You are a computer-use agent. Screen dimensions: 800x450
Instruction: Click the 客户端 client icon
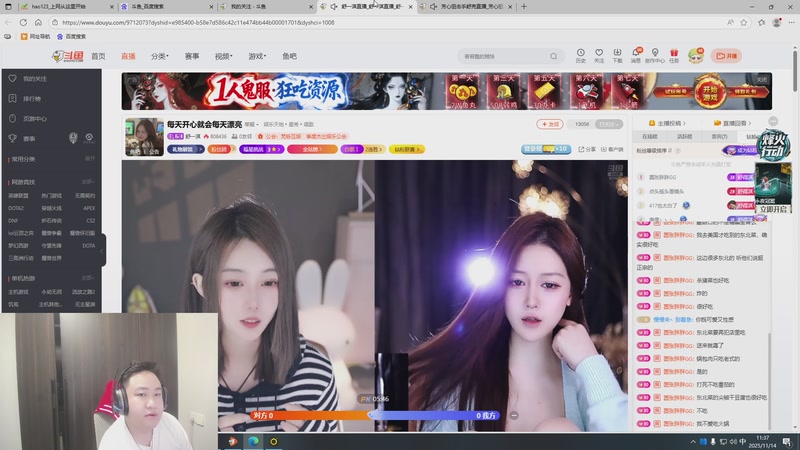[x=612, y=149]
